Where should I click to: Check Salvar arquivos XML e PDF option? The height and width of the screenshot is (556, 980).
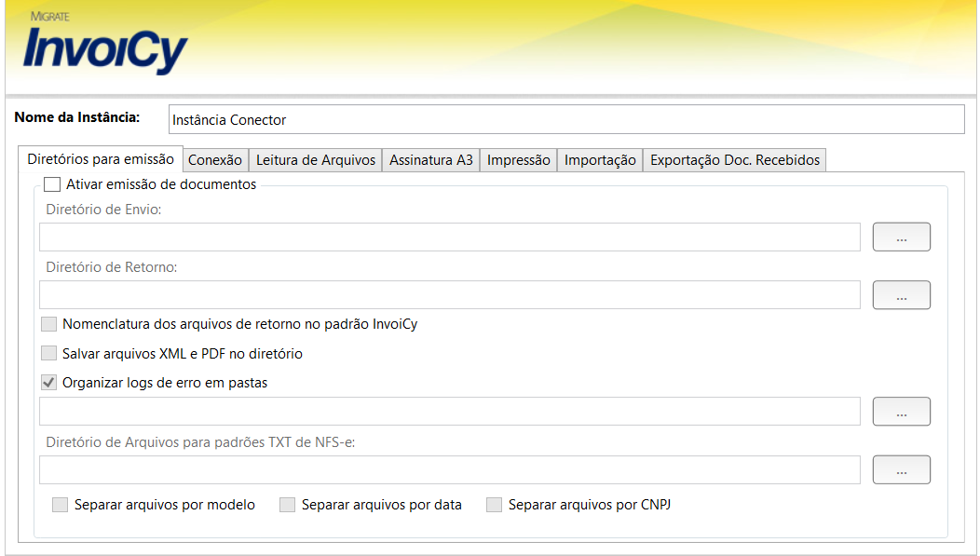pos(49,354)
